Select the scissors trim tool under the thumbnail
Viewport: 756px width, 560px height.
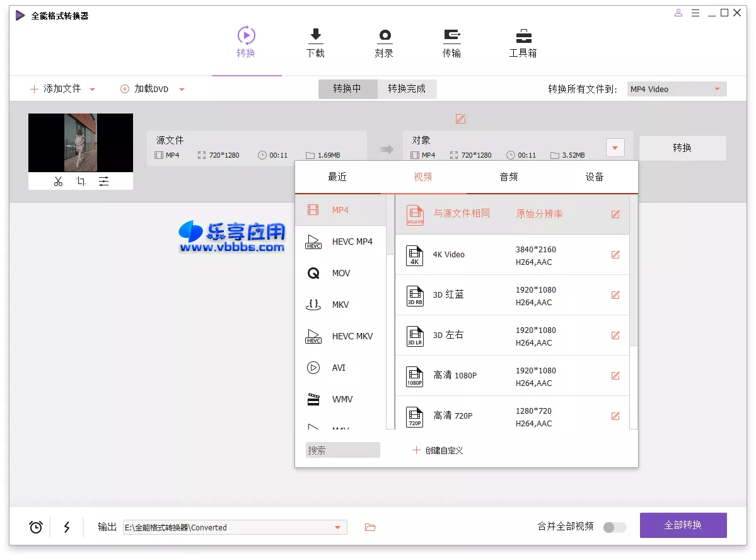58,181
